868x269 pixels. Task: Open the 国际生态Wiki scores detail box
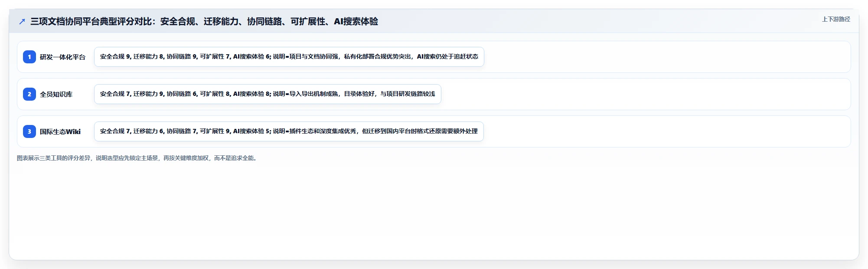click(x=289, y=131)
